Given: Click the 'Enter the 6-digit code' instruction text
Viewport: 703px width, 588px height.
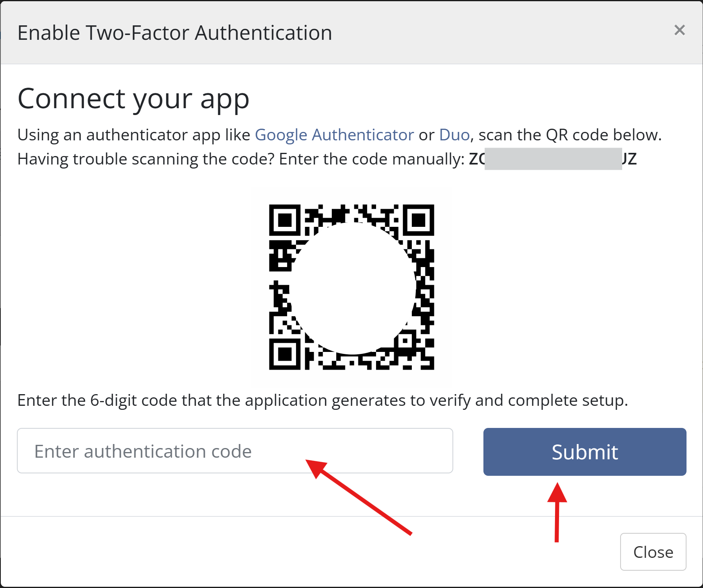Looking at the screenshot, I should pos(322,401).
